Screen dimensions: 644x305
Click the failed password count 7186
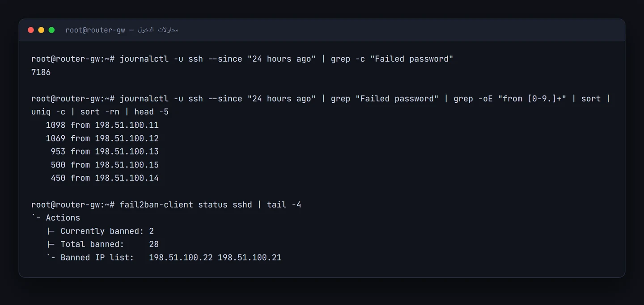41,72
